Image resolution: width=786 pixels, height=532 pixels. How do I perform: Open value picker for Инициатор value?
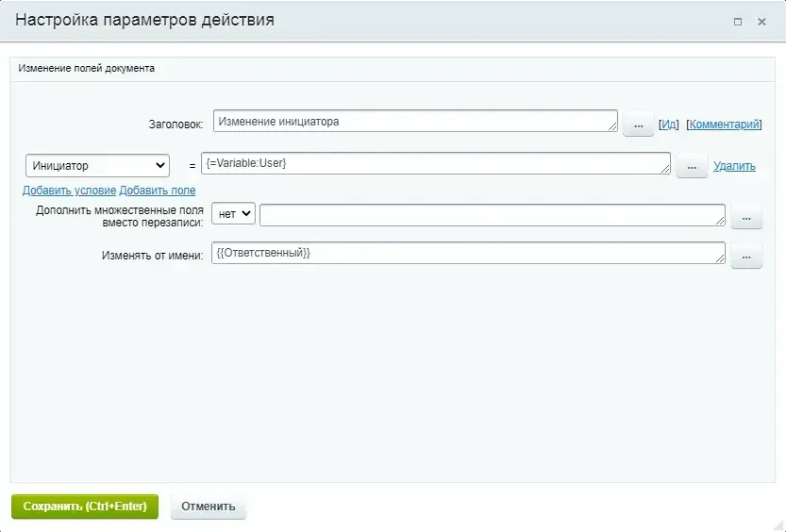tap(692, 166)
